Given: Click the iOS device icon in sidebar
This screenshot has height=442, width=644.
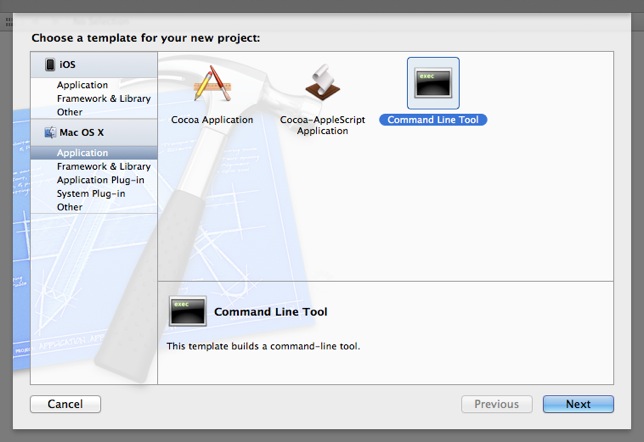Looking at the screenshot, I should point(50,64).
